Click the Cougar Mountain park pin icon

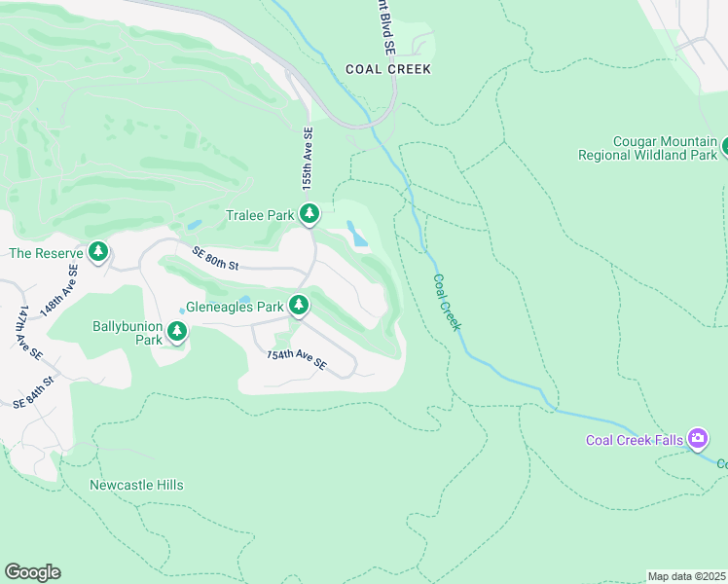[x=725, y=147]
